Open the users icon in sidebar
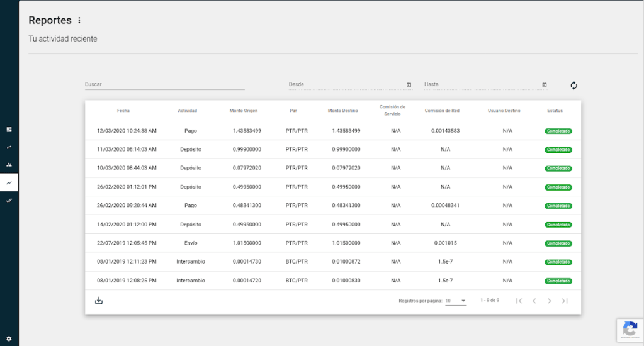The height and width of the screenshot is (346, 644). pyautogui.click(x=9, y=165)
